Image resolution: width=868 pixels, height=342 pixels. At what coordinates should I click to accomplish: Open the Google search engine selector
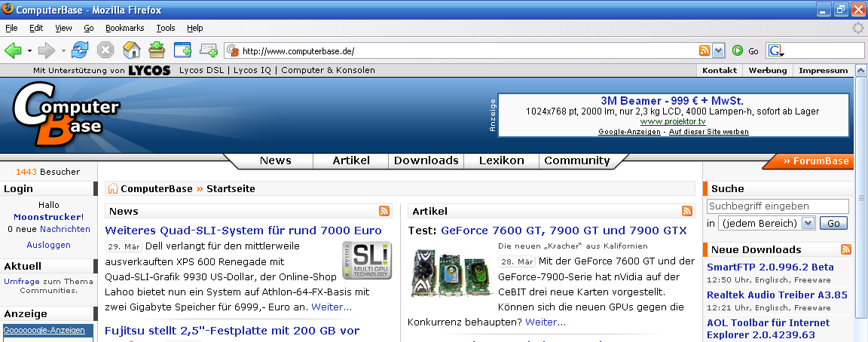776,51
